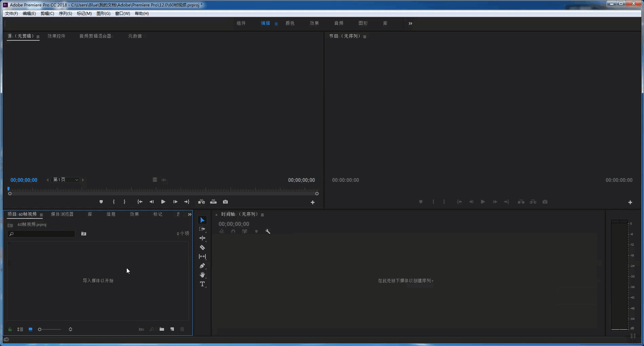Switch to the 颜色 workspace
Image resolution: width=644 pixels, height=346 pixels.
coord(290,23)
